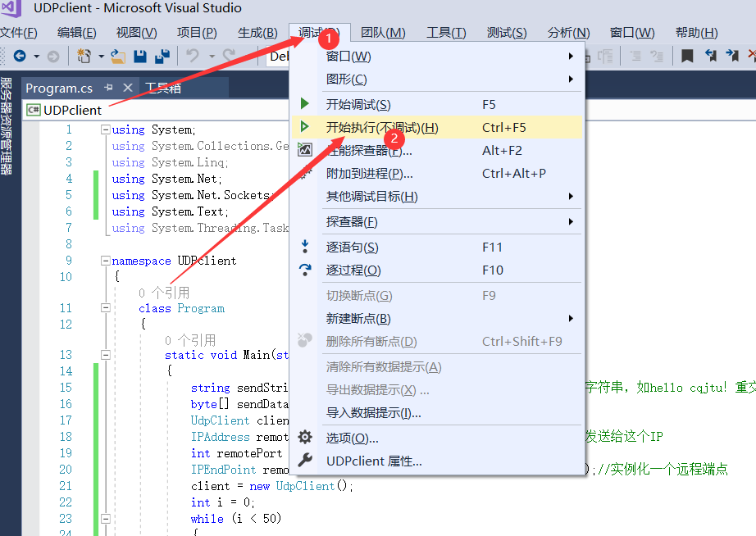This screenshot has width=756, height=536.
Task: Click the Step Into arrow icon
Action: (305, 247)
